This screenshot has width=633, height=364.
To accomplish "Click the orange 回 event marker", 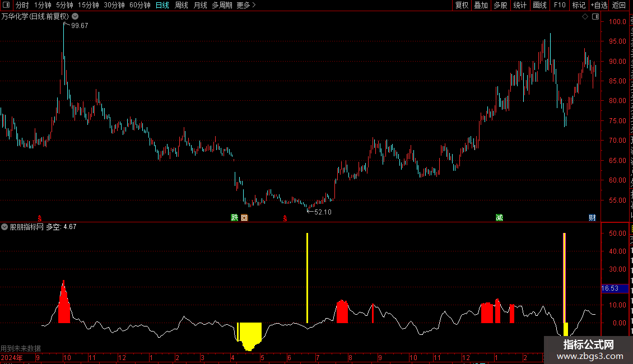I will [x=244, y=217].
